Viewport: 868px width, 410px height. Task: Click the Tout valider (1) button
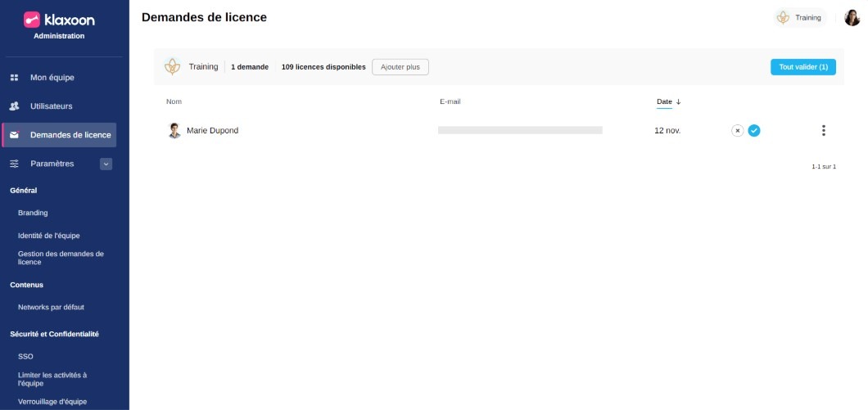coord(802,67)
